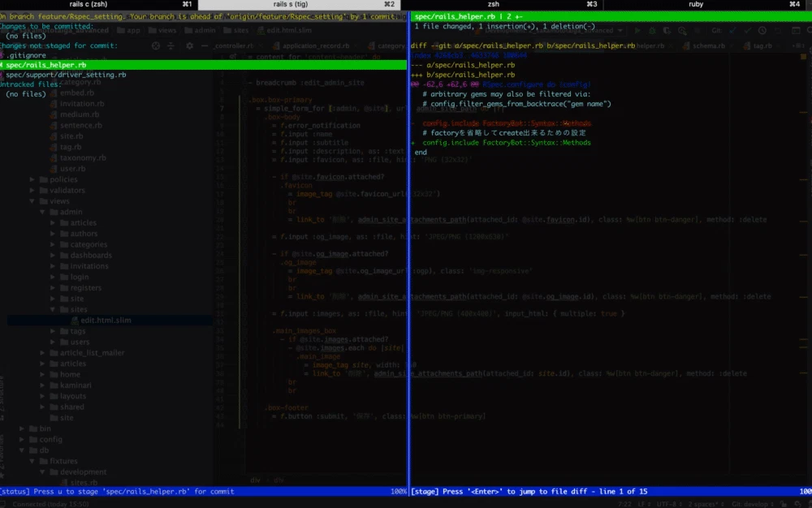Screen dimensions: 812x508
Task: Click Git update project checkmark in background IDE
Action: [x=732, y=31]
